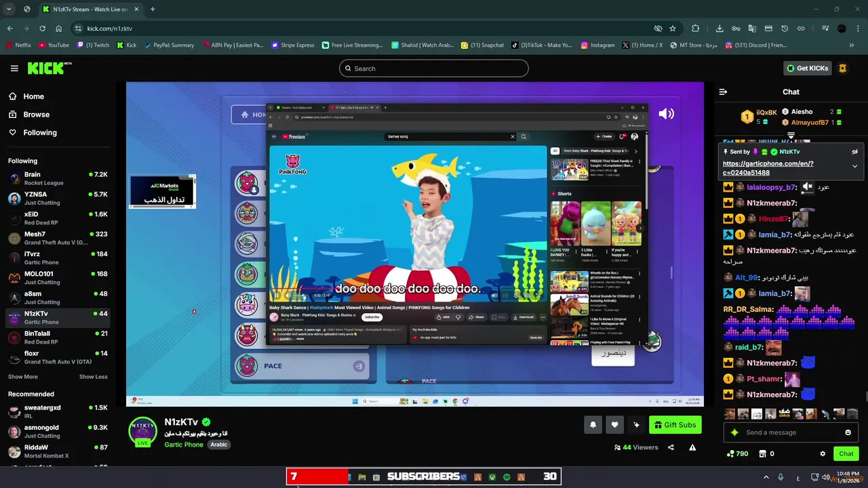The width and height of the screenshot is (868, 488).
Task: Show more bookmarks with double chevron
Action: 852,45
